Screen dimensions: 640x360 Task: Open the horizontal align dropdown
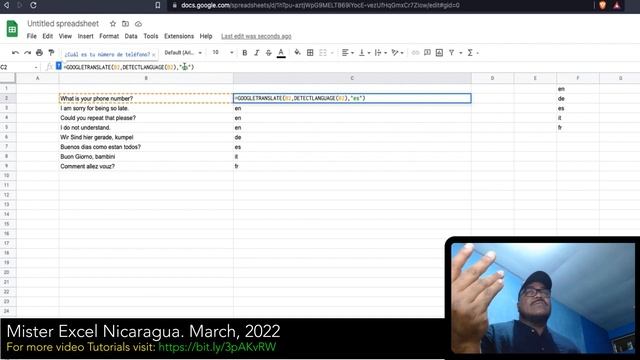point(347,53)
